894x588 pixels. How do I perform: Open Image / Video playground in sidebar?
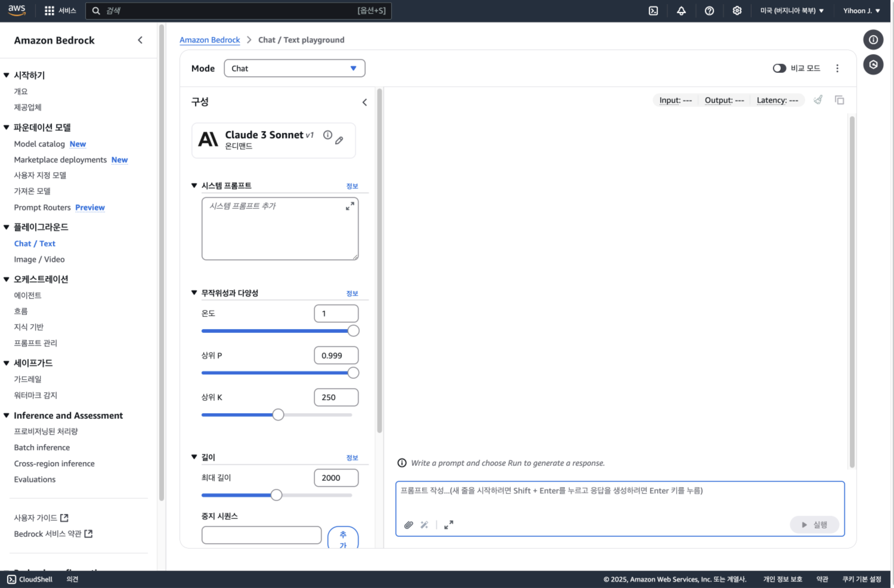39,259
